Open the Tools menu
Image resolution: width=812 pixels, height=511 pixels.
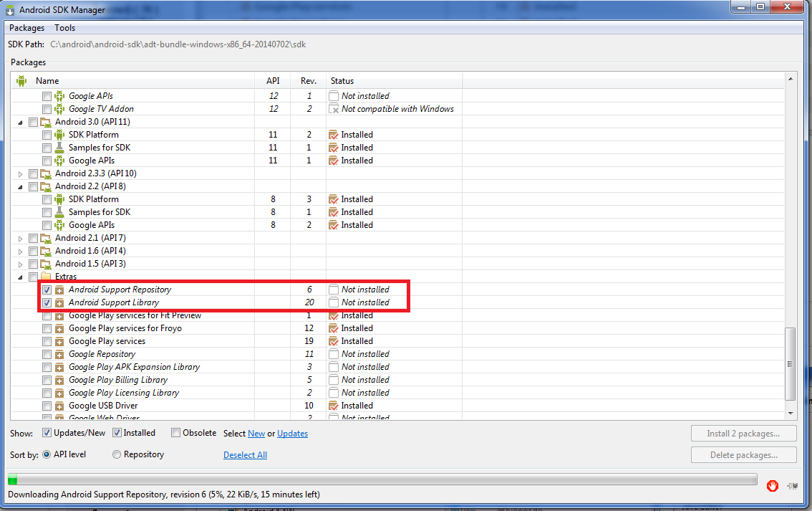coord(64,28)
